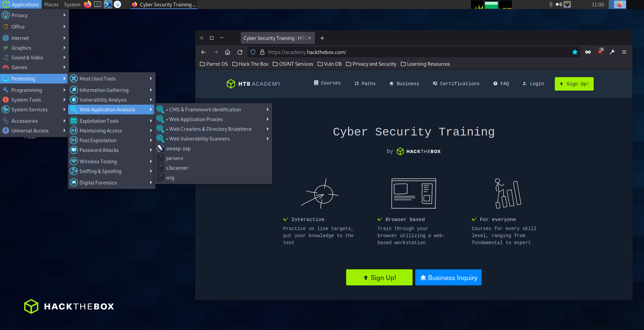Open the Vuln DB bookmarks folder
The height and width of the screenshot is (330, 644).
(x=329, y=64)
